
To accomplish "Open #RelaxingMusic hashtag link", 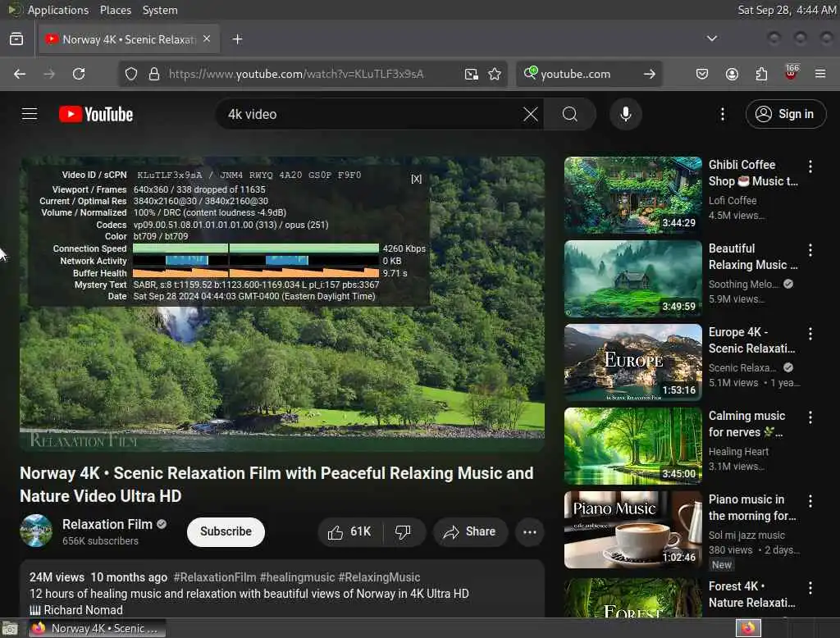I will point(379,577).
